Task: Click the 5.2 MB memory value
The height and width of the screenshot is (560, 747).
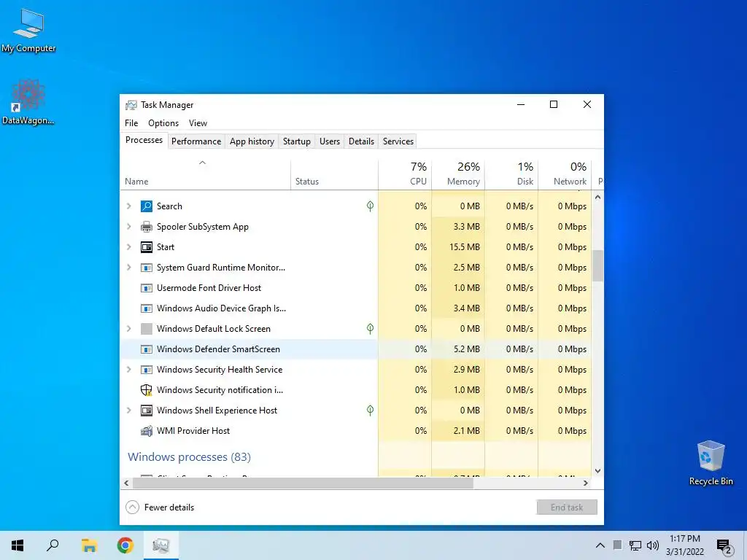Action: coord(466,349)
